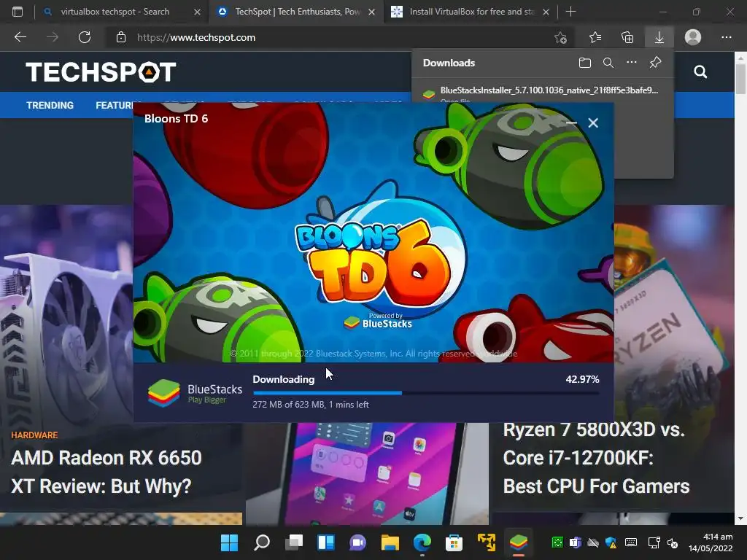Add this page to favorites star
Screen dimensions: 747x560
tap(561, 37)
